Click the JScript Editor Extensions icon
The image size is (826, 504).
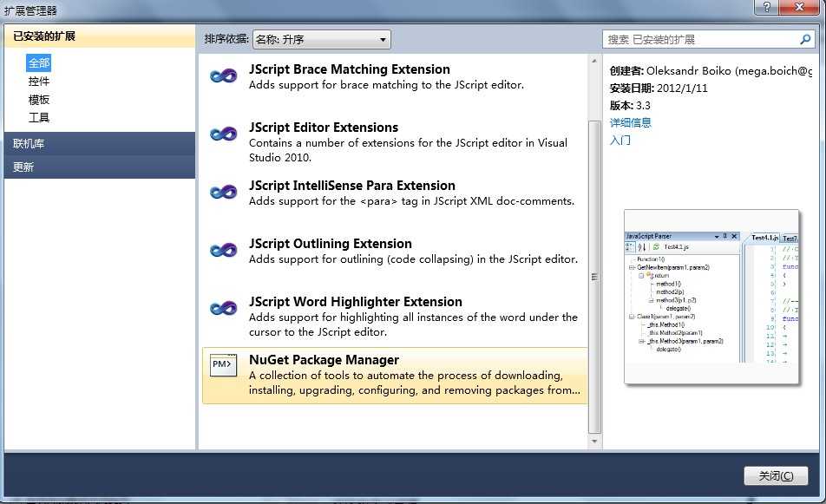pyautogui.click(x=223, y=134)
